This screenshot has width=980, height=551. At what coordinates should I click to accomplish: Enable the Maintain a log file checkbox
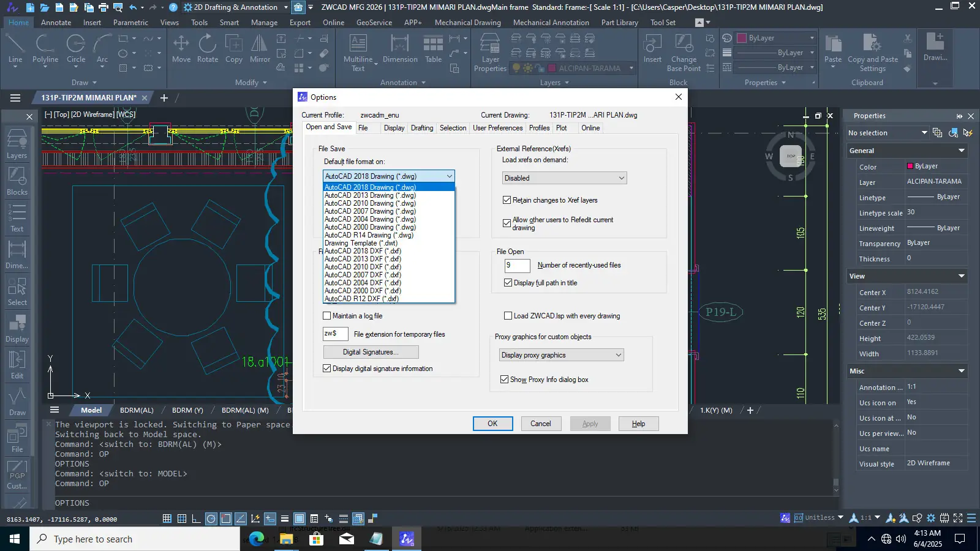[x=327, y=316]
